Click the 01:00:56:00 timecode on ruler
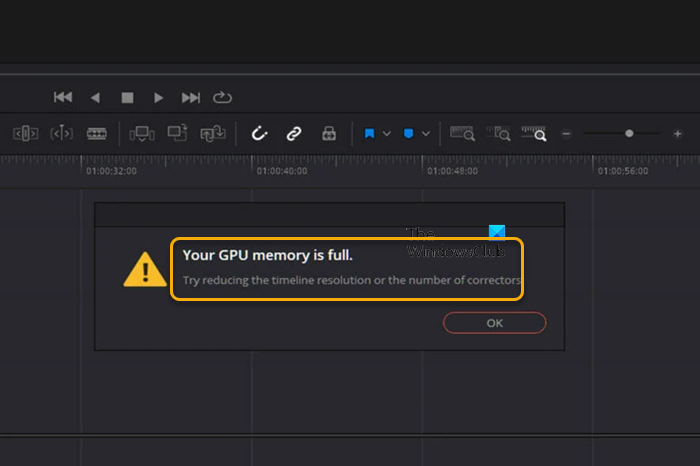The image size is (700, 466). [623, 171]
